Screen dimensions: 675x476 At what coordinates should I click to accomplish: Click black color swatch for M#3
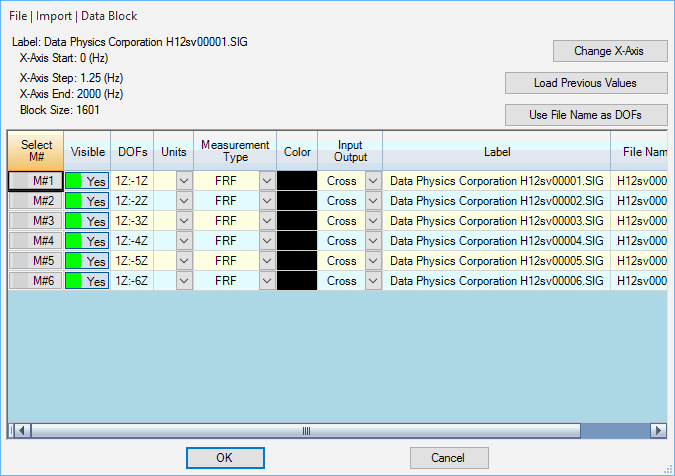click(297, 221)
